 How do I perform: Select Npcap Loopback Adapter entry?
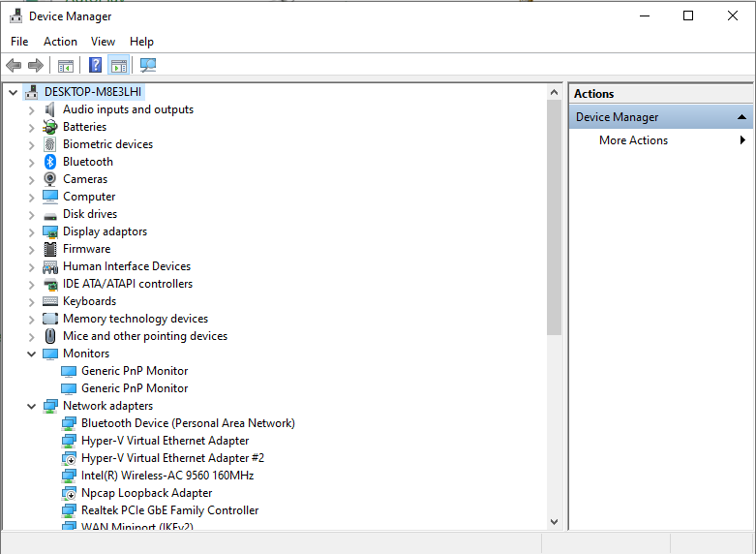[146, 493]
